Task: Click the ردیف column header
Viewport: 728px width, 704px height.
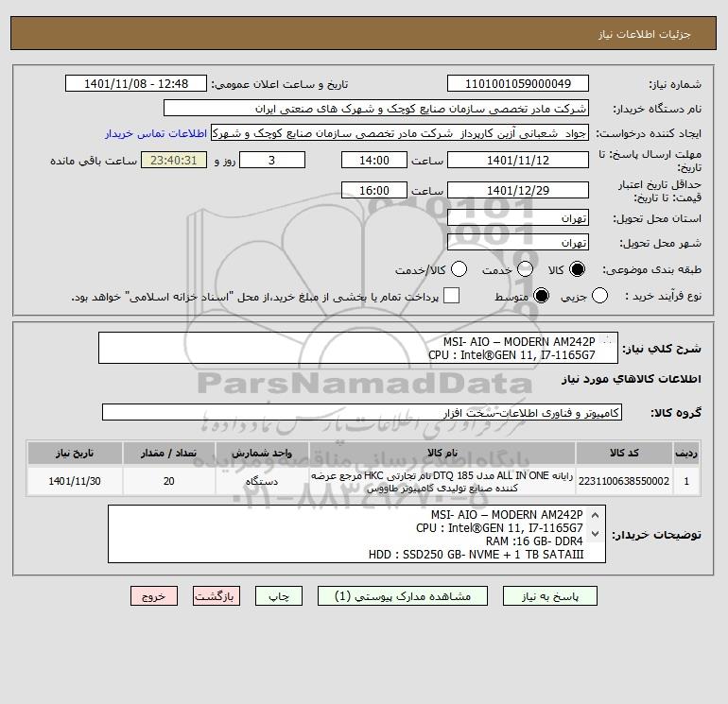Action: tap(686, 453)
